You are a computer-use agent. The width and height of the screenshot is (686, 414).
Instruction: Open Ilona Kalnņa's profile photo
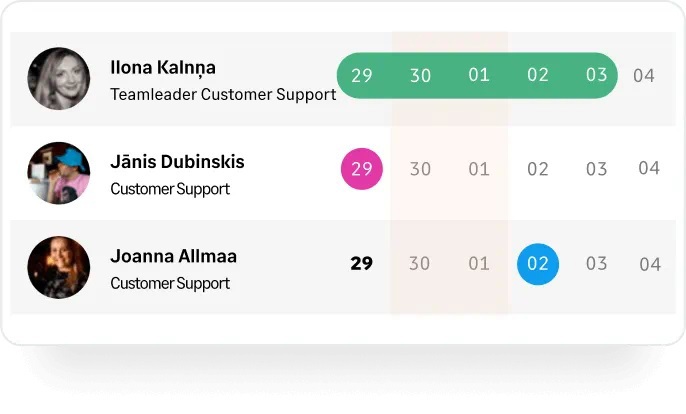click(59, 78)
